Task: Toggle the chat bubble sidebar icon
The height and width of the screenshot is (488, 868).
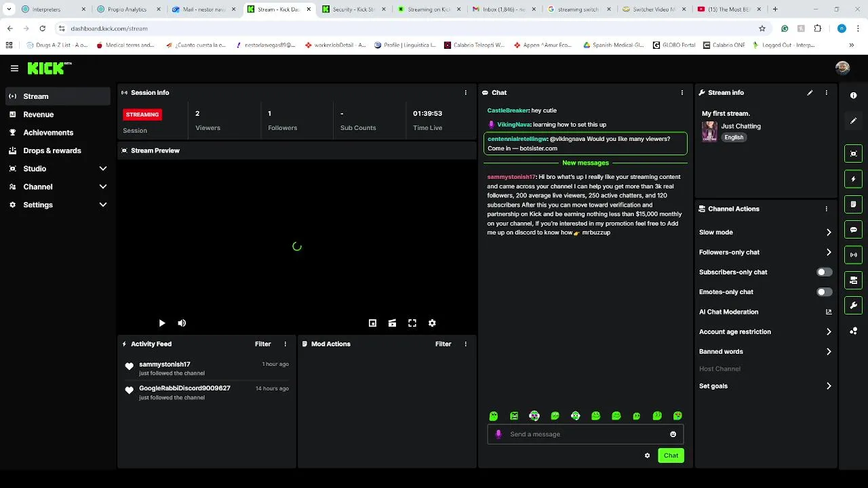Action: (x=853, y=230)
